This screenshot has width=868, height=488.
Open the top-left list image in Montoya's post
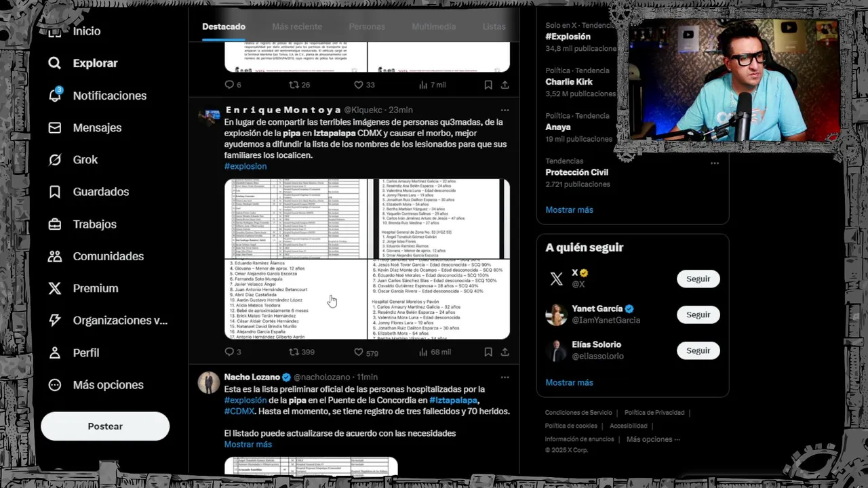pyautogui.click(x=295, y=219)
